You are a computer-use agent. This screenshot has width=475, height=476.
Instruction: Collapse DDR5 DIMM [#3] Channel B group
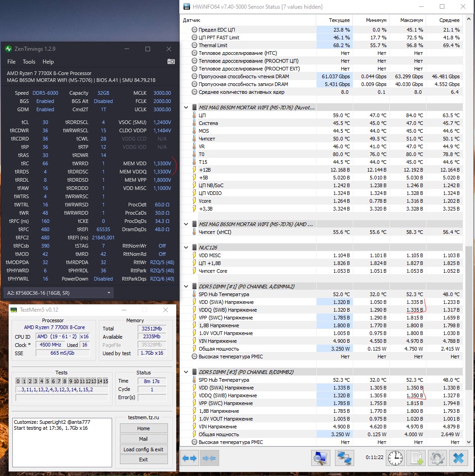click(186, 372)
